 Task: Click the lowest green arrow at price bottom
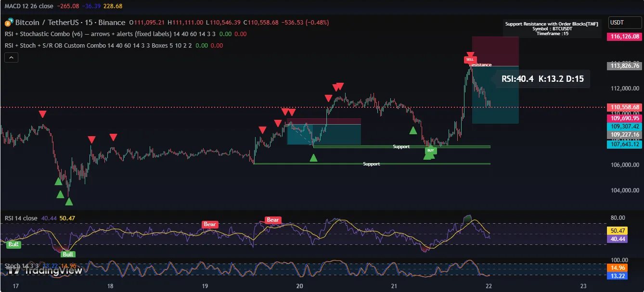pyautogui.click(x=69, y=202)
